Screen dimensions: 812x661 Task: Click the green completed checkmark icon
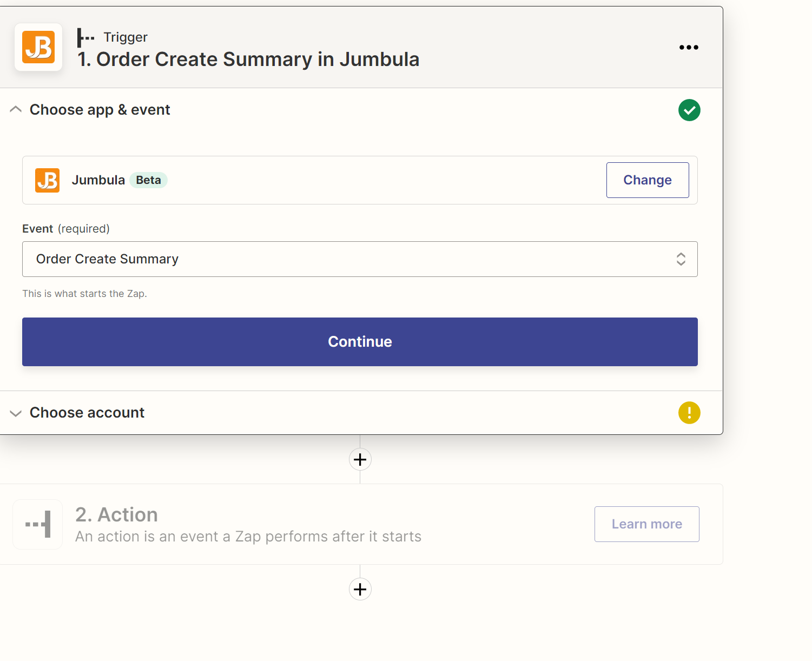[689, 110]
